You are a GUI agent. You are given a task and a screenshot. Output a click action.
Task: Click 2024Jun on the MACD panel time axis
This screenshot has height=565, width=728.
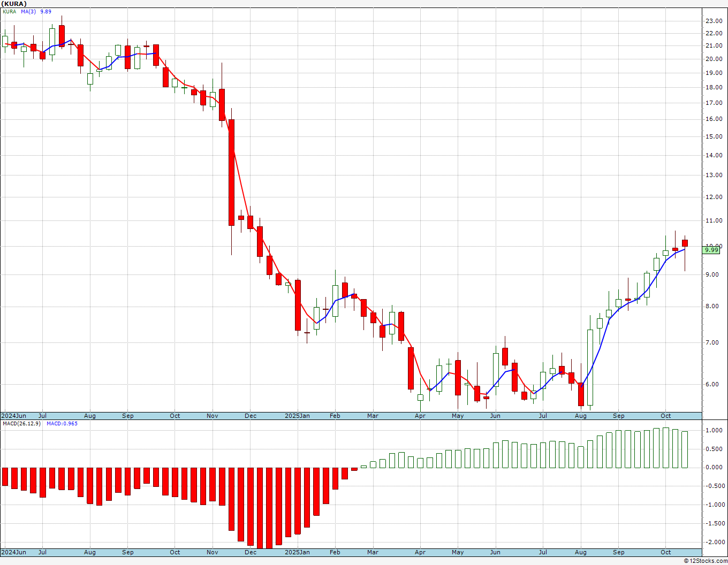click(13, 552)
